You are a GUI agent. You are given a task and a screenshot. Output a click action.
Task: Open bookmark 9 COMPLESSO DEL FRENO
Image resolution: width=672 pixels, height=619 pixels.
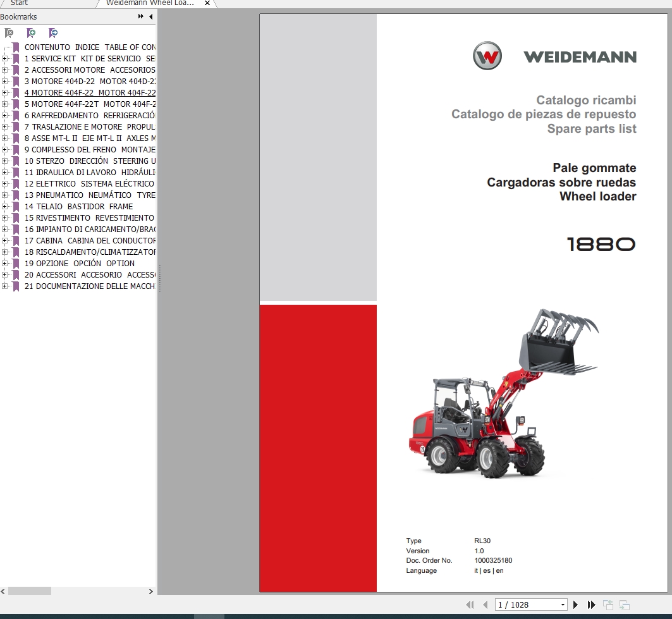(x=90, y=150)
